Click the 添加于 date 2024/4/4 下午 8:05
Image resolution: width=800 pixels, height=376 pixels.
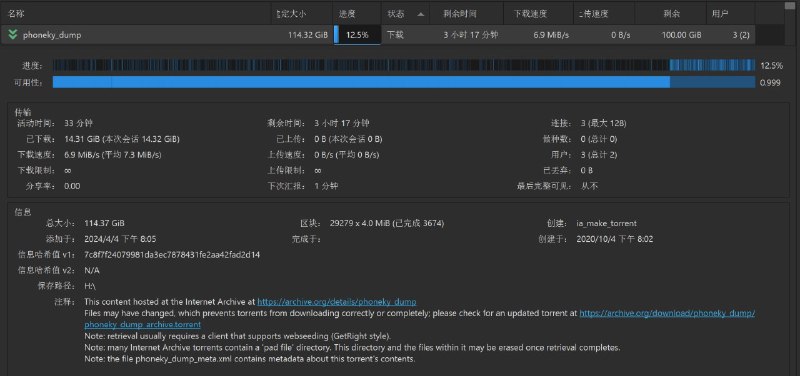click(120, 239)
